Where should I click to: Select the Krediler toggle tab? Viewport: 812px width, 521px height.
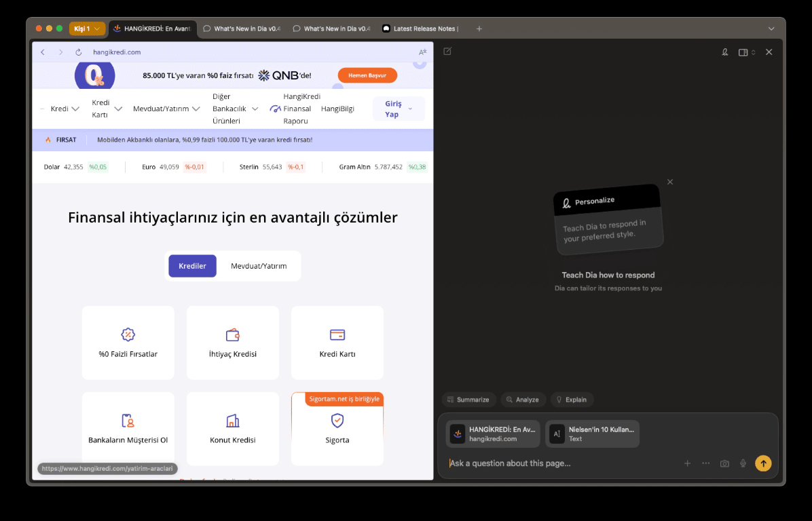coord(193,266)
